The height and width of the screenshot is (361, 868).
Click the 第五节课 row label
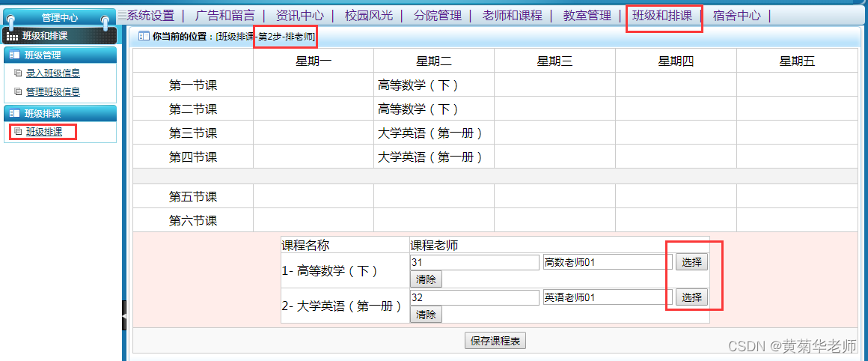pos(193,196)
